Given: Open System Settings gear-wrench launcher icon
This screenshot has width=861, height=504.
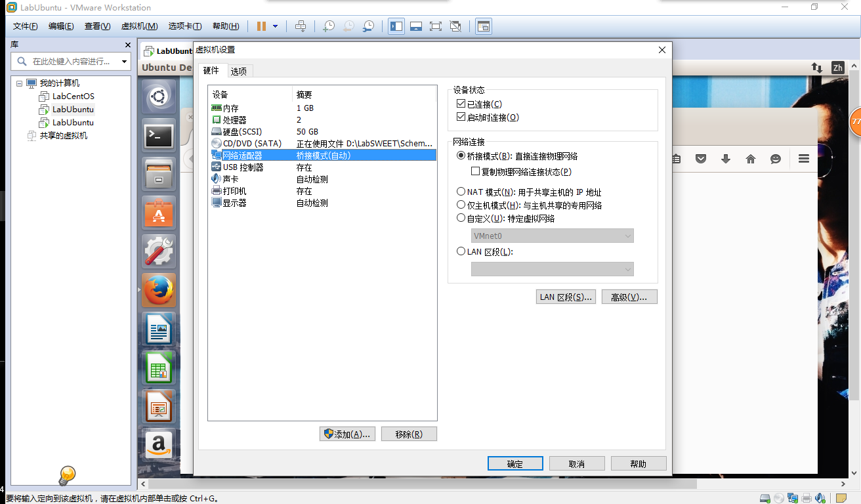Looking at the screenshot, I should 158,251.
